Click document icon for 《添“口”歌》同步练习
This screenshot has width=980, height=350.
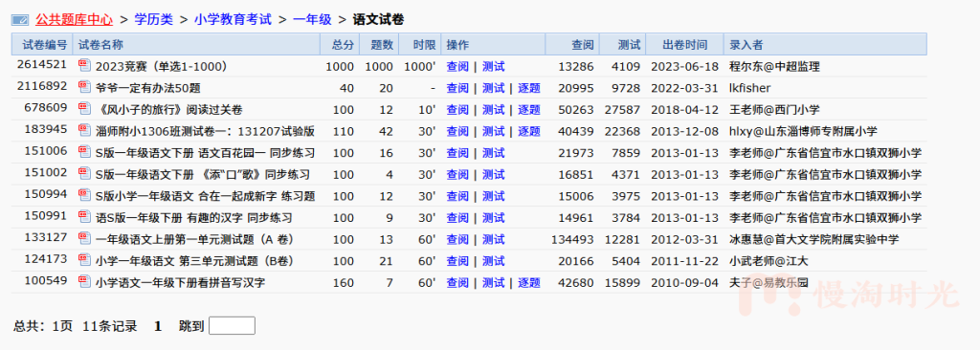tap(84, 174)
